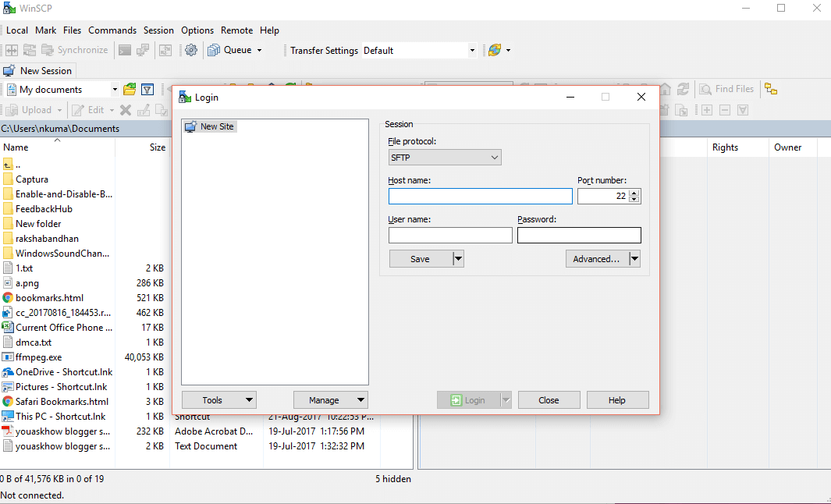Select the rakshabandhan folder
This screenshot has width=831, height=504.
pos(47,239)
